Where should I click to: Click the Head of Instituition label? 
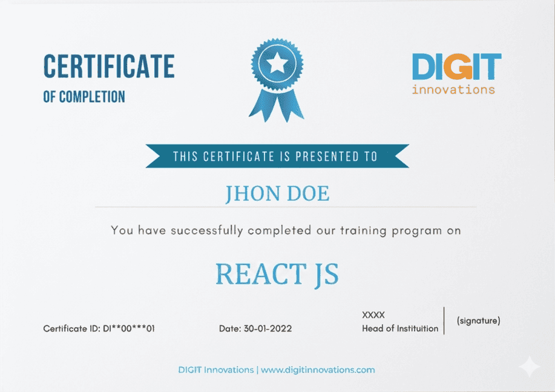[x=400, y=328]
